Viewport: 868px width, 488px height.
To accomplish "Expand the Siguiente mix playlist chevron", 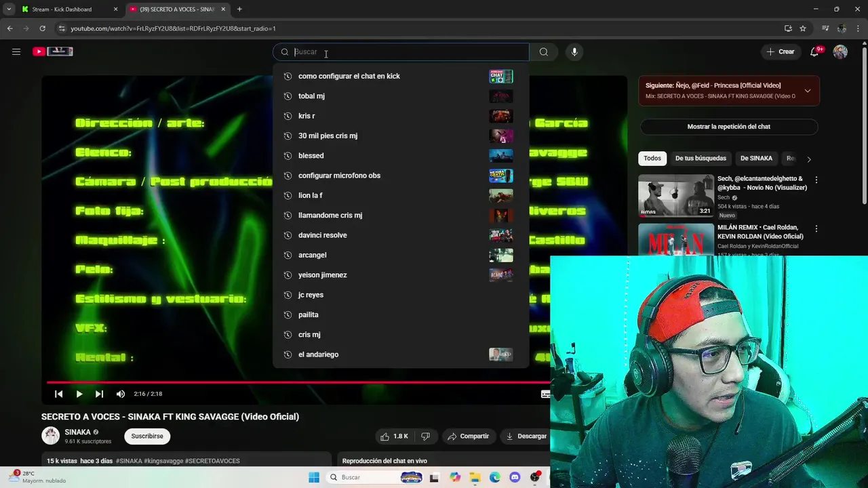I will pos(808,91).
